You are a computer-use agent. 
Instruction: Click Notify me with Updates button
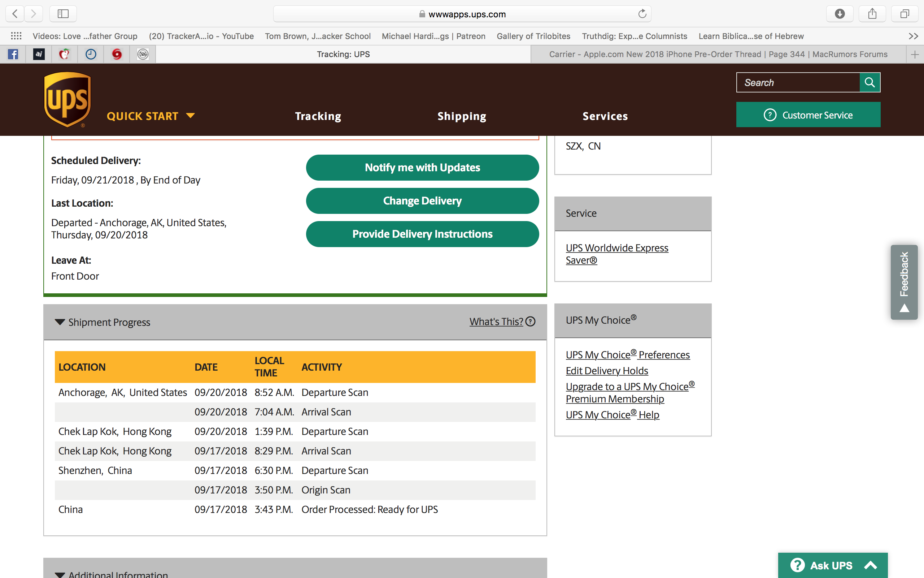click(422, 167)
